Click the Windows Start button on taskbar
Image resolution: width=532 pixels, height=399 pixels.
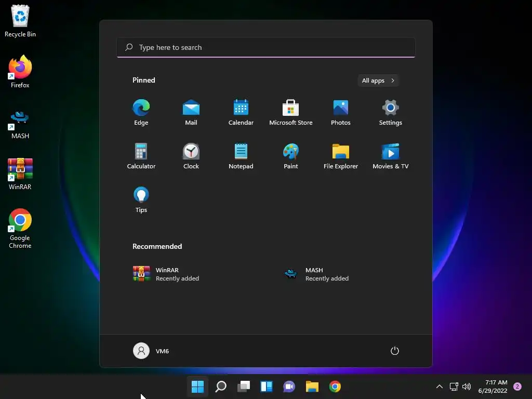point(197,387)
